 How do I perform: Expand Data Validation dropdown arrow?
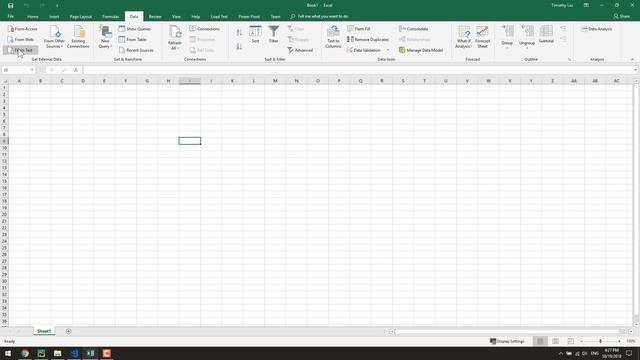[388, 50]
